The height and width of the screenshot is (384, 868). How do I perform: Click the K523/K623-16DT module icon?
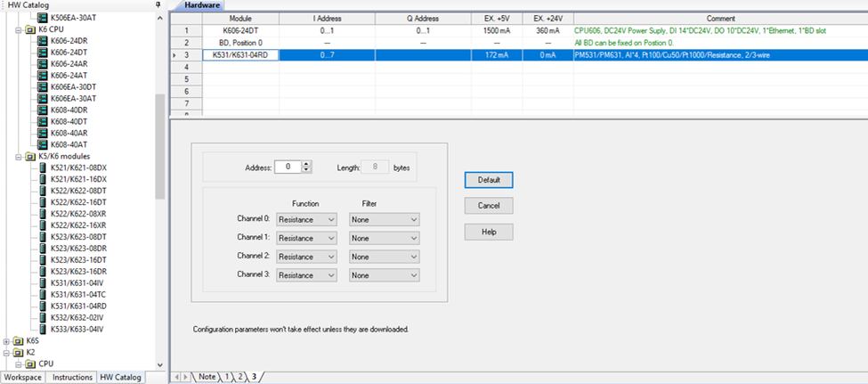point(43,260)
